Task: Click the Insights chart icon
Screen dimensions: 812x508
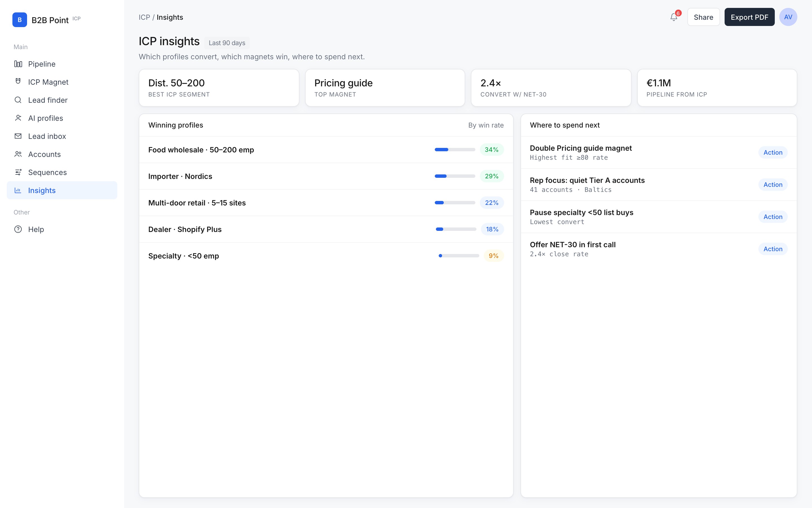Action: pos(18,190)
